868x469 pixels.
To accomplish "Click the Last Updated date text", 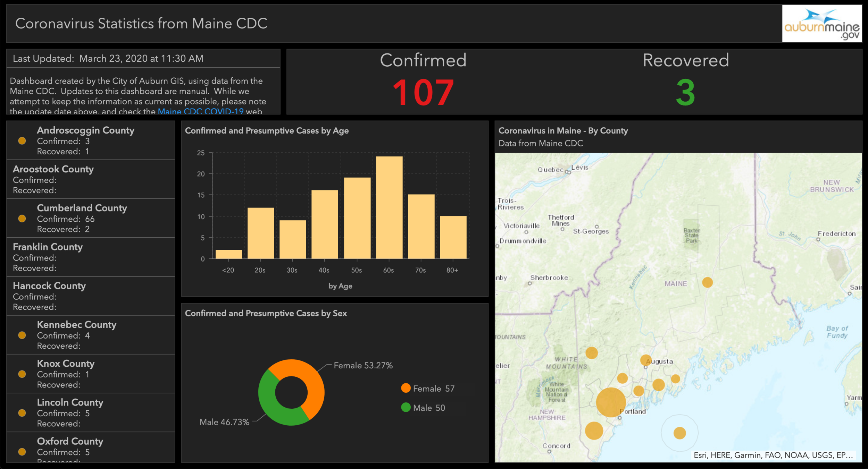I will coord(108,59).
